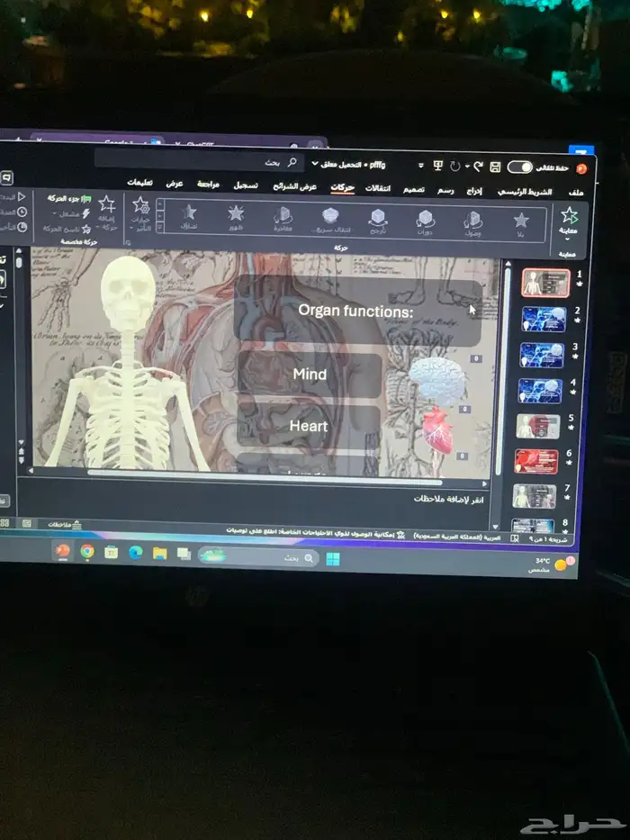630x840 pixels.
Task: Click the Add Animation star icon
Action: point(107,206)
